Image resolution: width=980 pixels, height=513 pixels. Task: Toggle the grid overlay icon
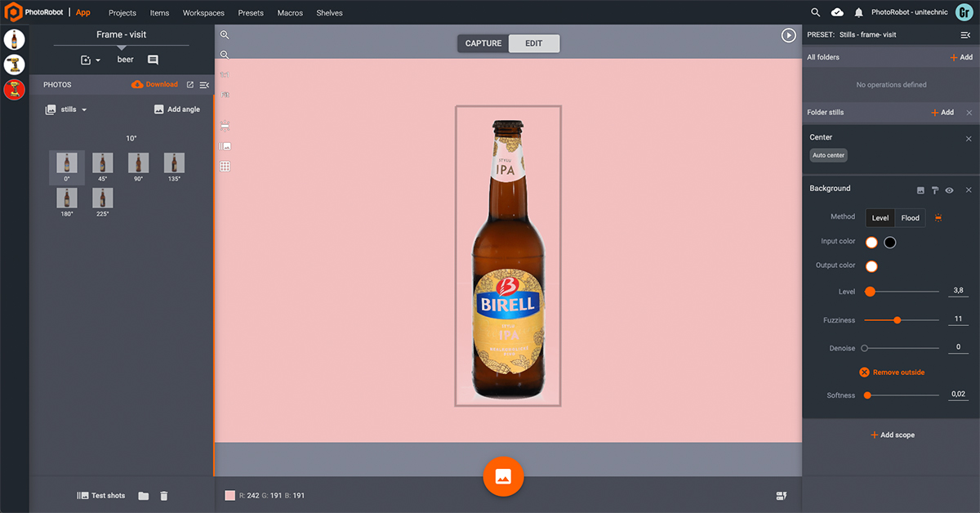click(x=225, y=167)
